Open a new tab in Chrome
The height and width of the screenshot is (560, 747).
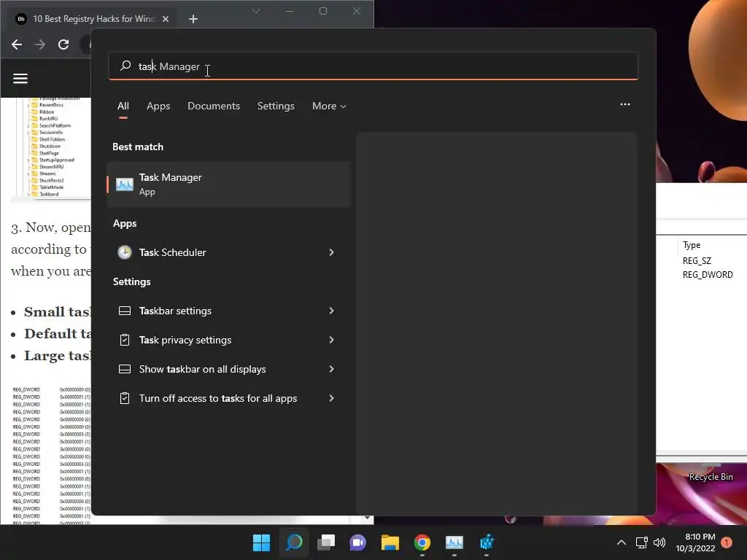click(x=193, y=19)
